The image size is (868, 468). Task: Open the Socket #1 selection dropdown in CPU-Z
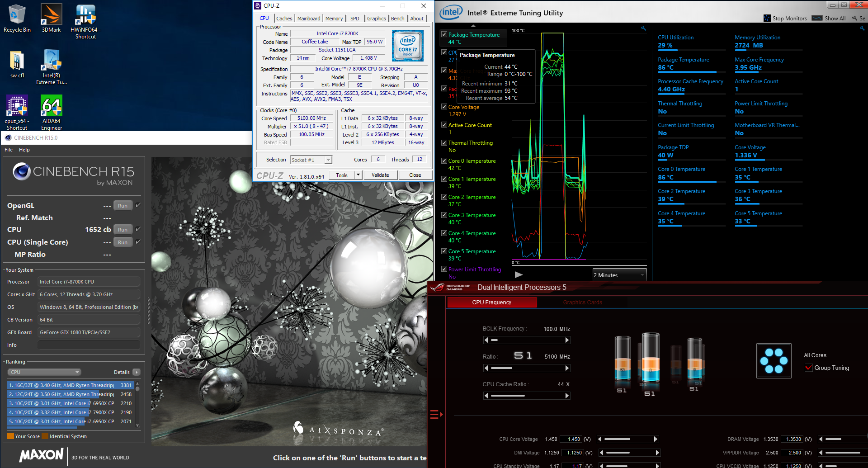(311, 160)
